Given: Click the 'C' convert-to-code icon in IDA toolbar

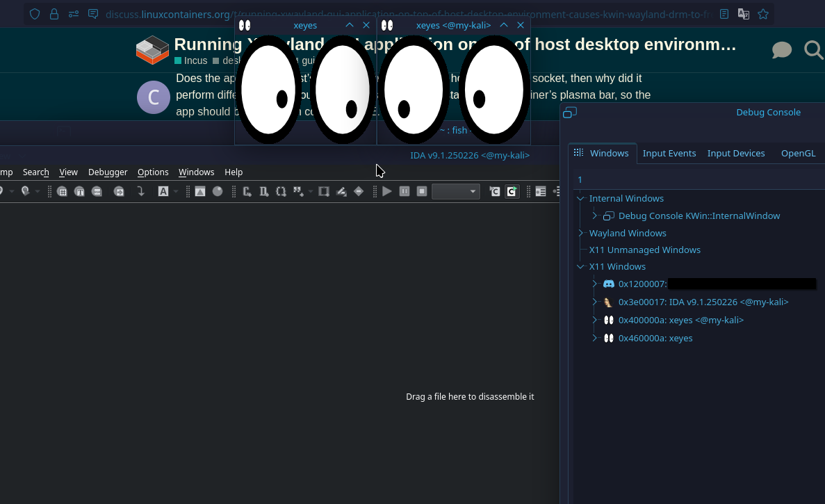Looking at the screenshot, I should click(x=247, y=191).
